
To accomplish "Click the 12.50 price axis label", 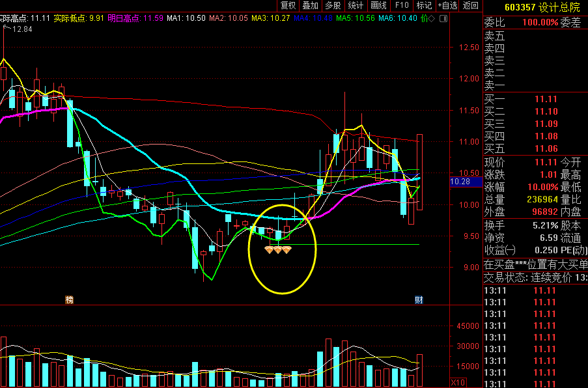I will click(469, 48).
